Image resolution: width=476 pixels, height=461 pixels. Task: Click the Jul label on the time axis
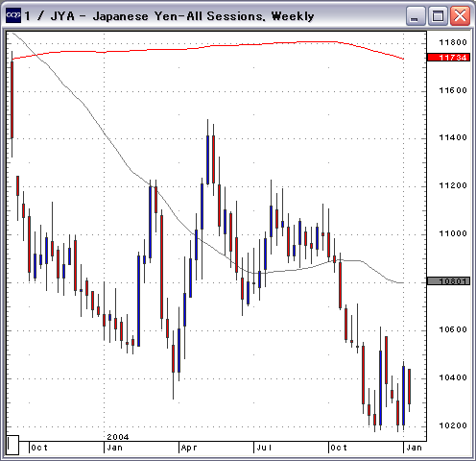[x=264, y=448]
